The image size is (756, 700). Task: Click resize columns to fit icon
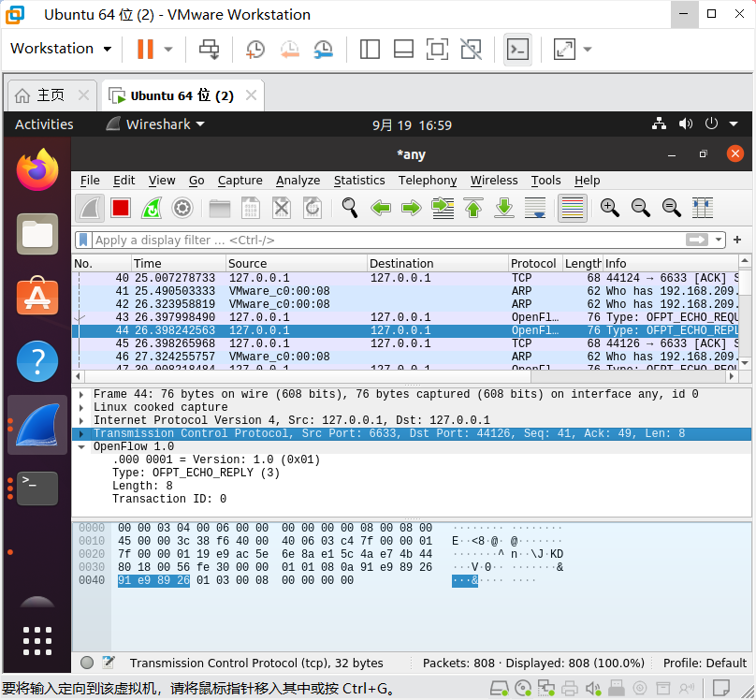(703, 209)
